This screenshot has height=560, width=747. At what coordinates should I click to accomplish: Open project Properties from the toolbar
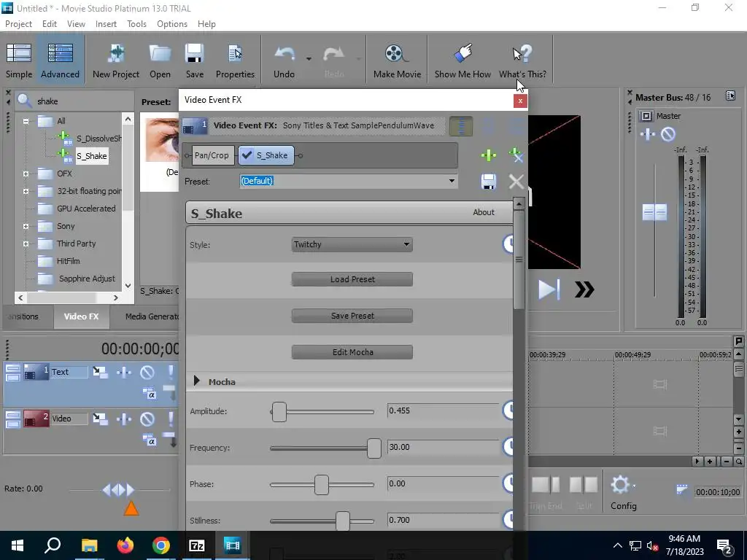(x=235, y=60)
